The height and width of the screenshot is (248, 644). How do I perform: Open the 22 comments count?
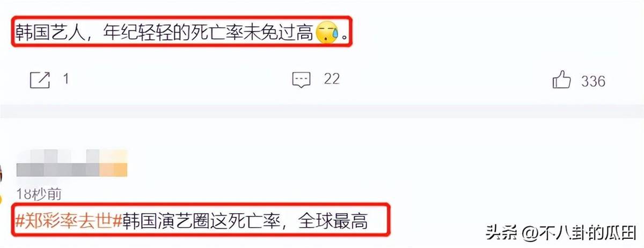[x=332, y=79]
